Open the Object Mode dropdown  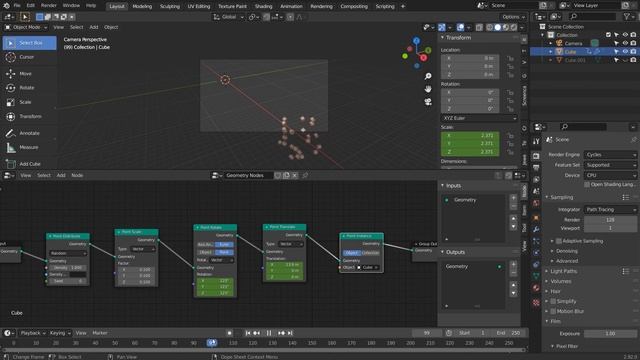click(x=25, y=27)
